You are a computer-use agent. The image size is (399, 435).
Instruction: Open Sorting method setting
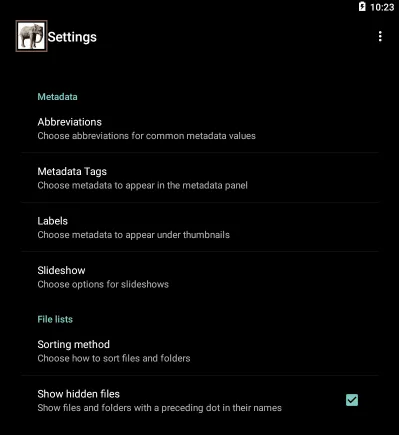point(200,351)
